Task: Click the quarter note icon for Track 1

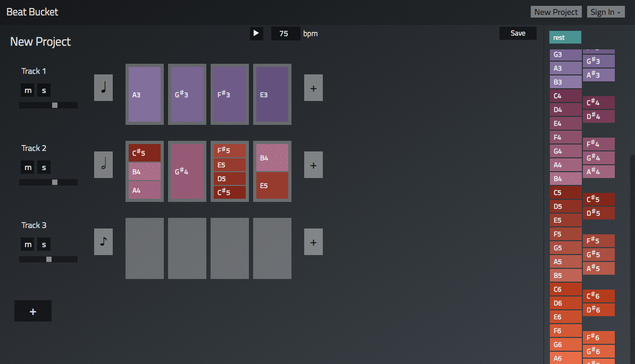Action: click(x=103, y=87)
